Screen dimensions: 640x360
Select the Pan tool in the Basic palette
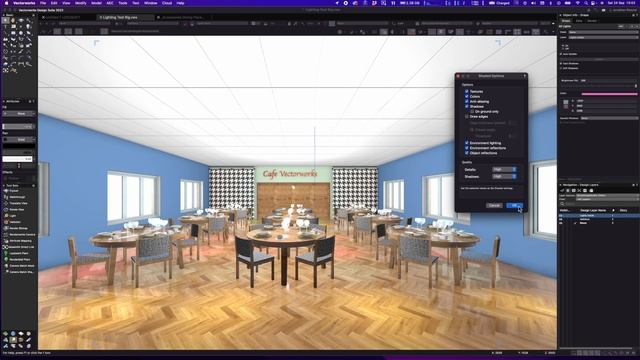pos(13,20)
